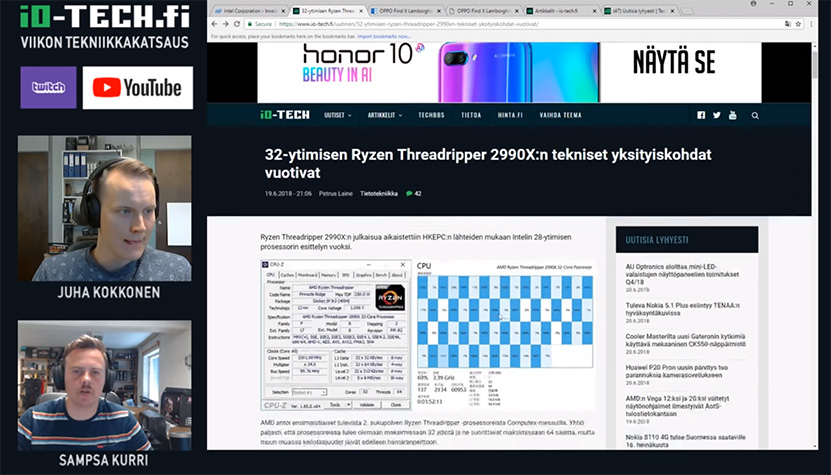
Task: Select the 32-ytimisen Ryzen Threadripper tab
Action: click(327, 11)
